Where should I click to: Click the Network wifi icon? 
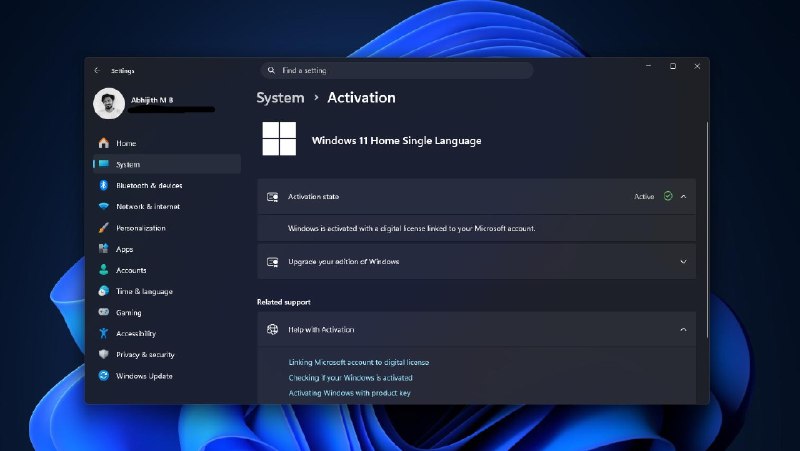[x=104, y=206]
